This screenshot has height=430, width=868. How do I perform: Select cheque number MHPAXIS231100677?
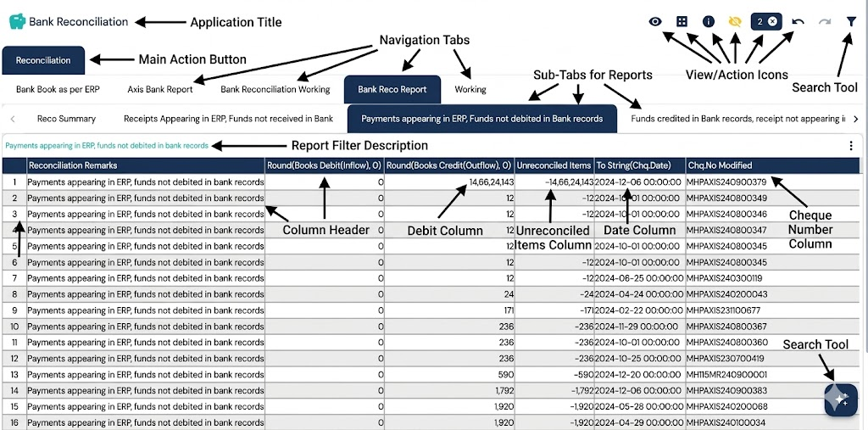(724, 310)
